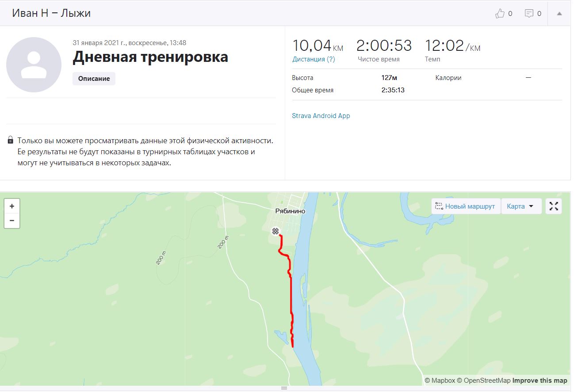Zoom out the map with the minus button
The image size is (574, 392).
[12, 221]
